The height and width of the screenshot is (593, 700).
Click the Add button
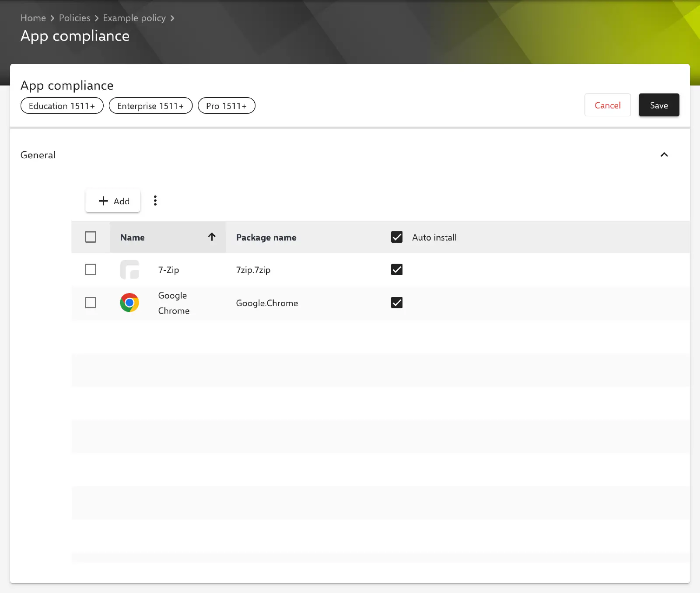click(x=113, y=201)
